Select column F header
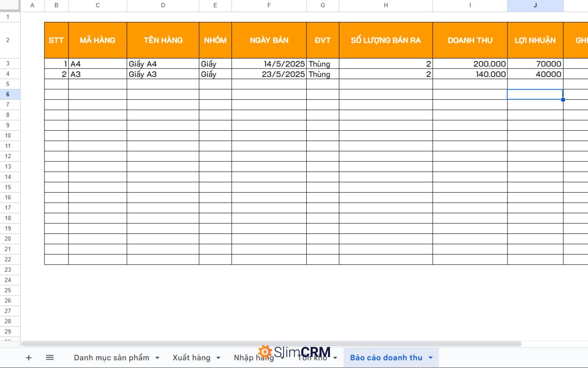 269,5
